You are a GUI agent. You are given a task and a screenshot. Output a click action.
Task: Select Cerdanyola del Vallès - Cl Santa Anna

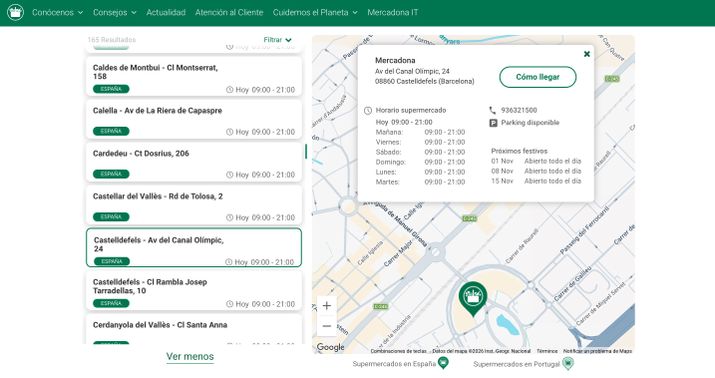tap(194, 329)
